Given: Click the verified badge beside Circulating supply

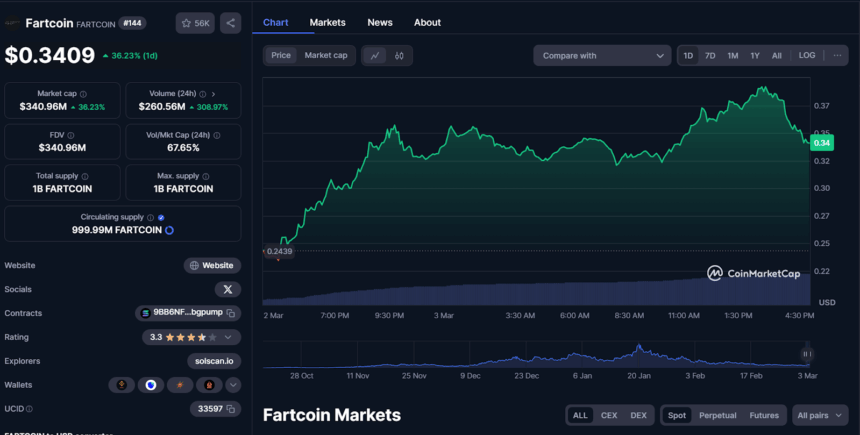Looking at the screenshot, I should pos(161,217).
